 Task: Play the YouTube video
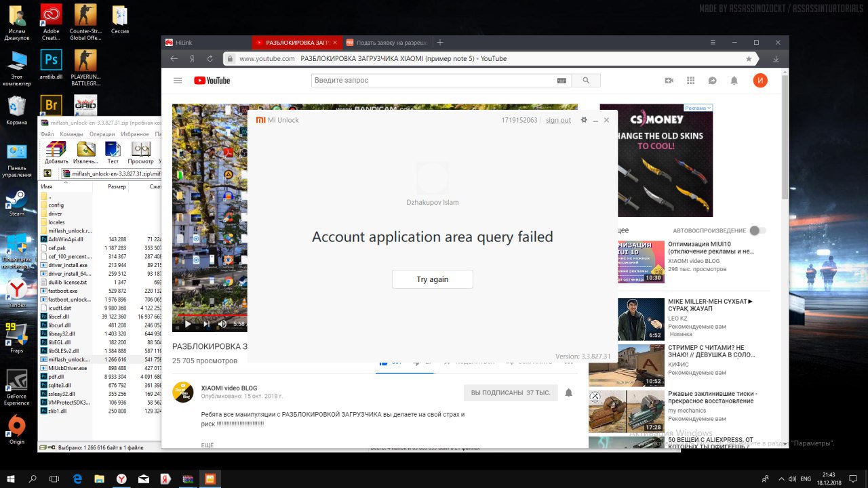click(188, 324)
